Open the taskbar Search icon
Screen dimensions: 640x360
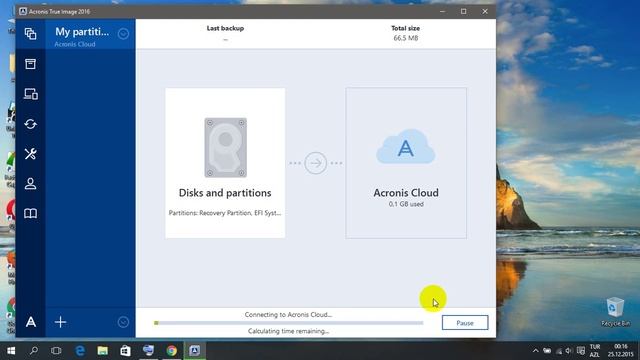pyautogui.click(x=34, y=351)
